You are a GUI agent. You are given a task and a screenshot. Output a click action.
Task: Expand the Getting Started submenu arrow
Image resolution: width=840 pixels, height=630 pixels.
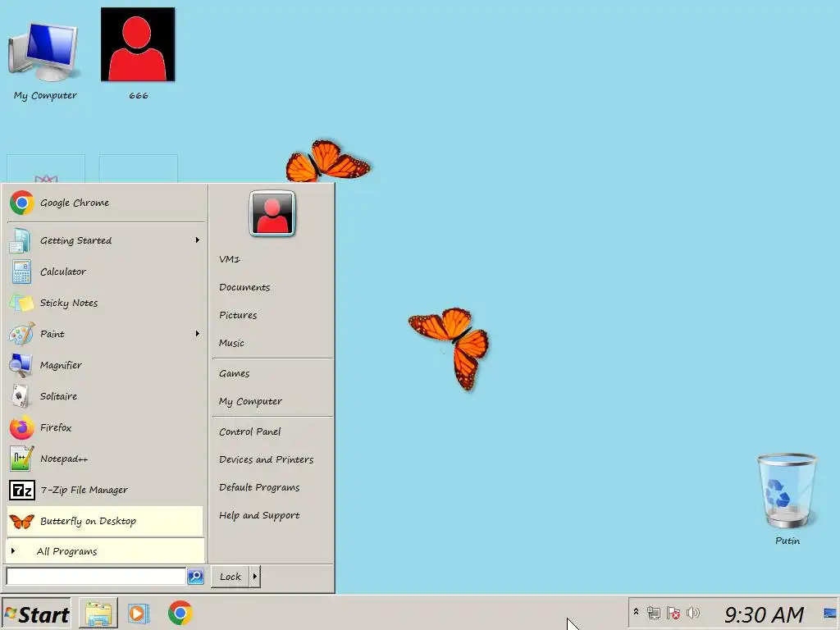(x=197, y=240)
